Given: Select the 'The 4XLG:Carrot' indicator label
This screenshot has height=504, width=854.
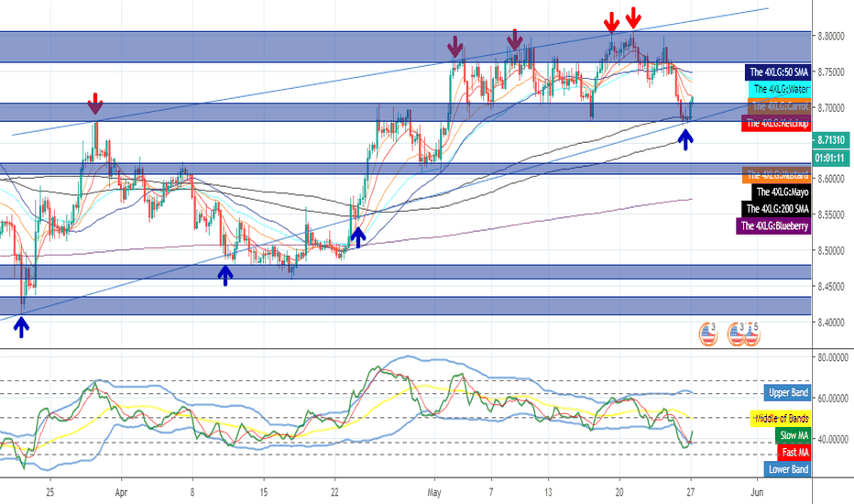Looking at the screenshot, I should (x=780, y=106).
